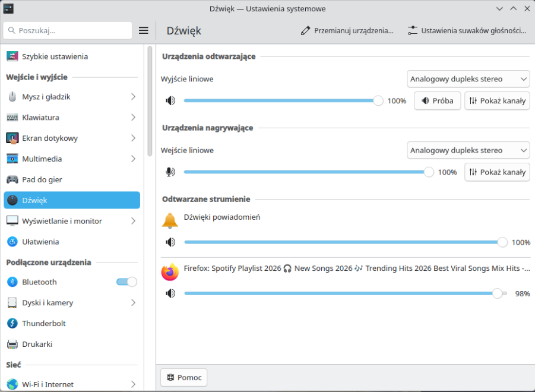Open the output profile Analogowy dupleks stereo dropdown

pyautogui.click(x=468, y=79)
